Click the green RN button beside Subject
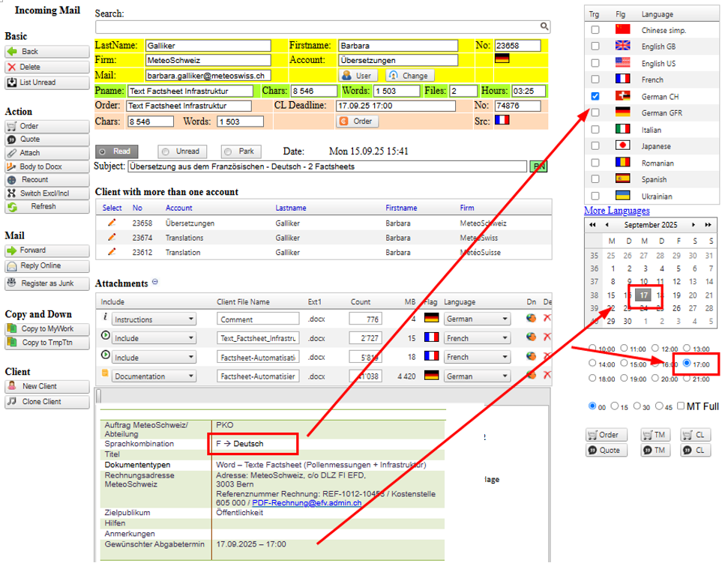The height and width of the screenshot is (569, 728). click(538, 166)
